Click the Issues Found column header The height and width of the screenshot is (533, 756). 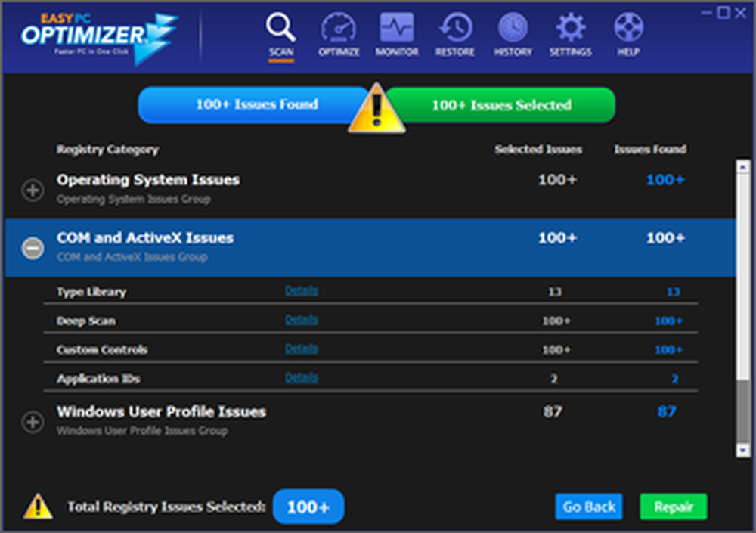(650, 150)
